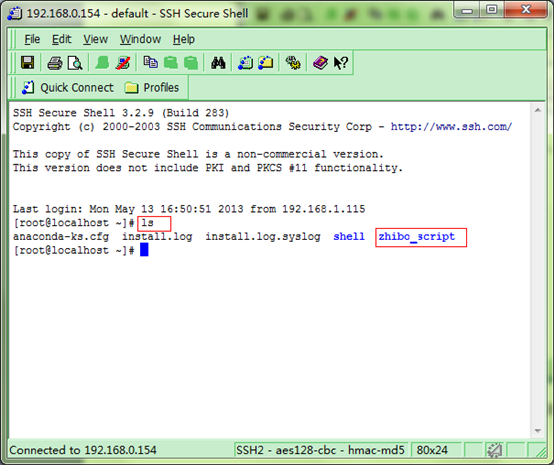Open New Terminal Window icon

coord(245,63)
